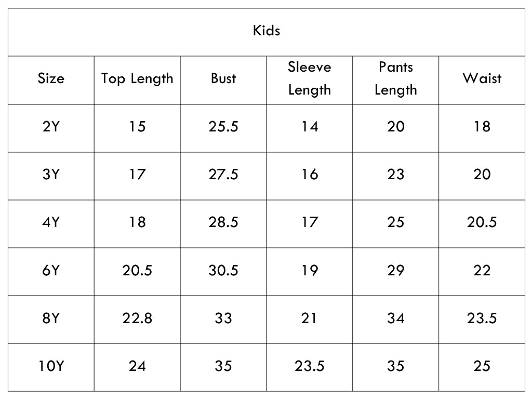Click the 34 pants length cell

[395, 318]
